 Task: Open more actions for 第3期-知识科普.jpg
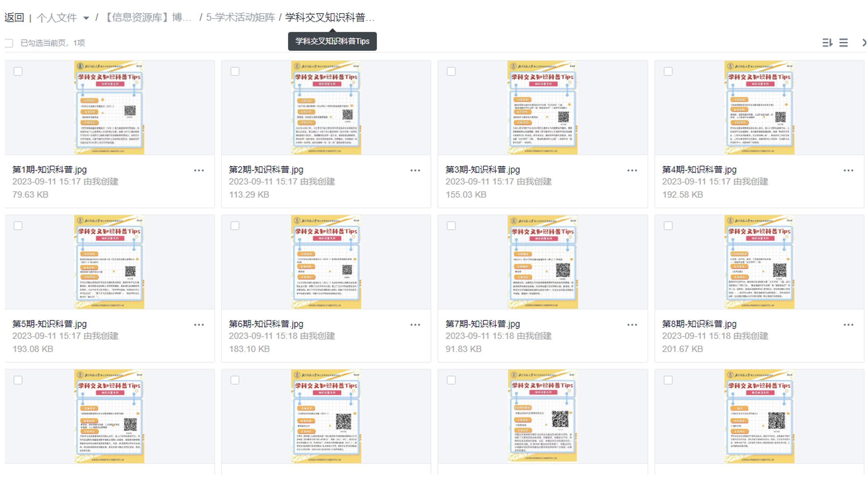click(632, 170)
